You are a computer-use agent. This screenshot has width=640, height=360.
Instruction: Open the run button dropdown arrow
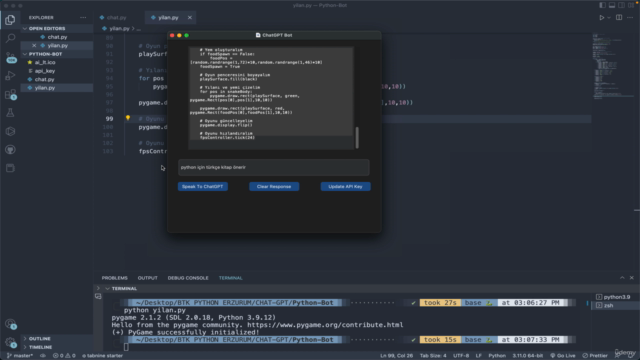[609, 18]
